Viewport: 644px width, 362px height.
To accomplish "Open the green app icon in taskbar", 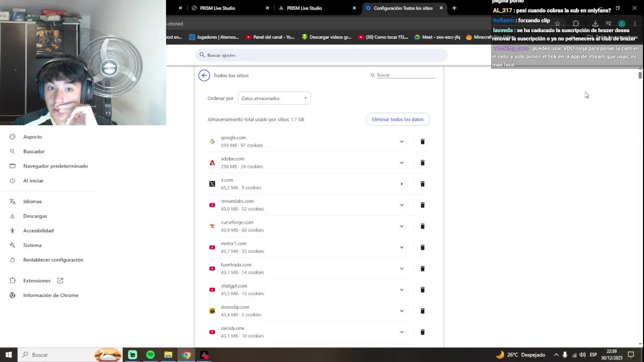I will pyautogui.click(x=132, y=355).
